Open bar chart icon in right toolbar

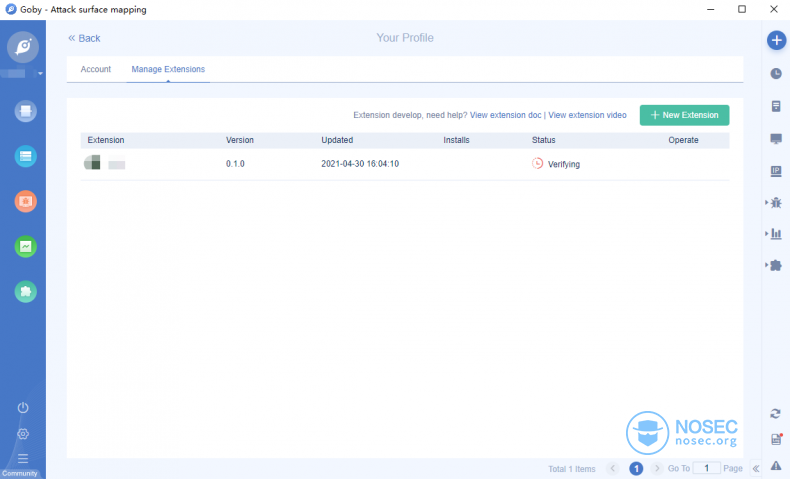pyautogui.click(x=776, y=234)
